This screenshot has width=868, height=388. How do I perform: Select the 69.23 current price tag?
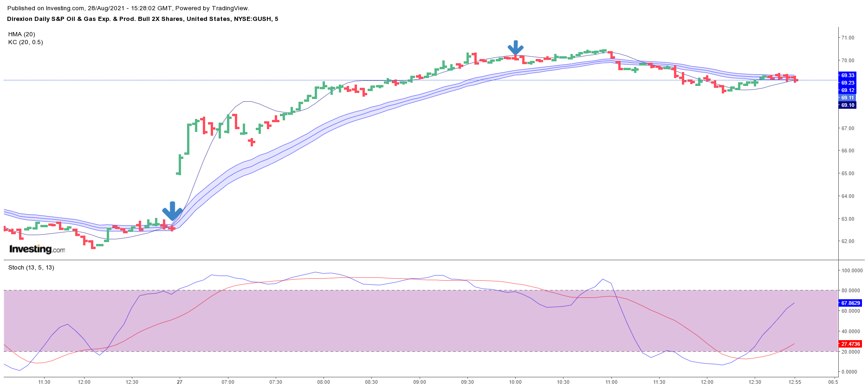click(x=848, y=83)
